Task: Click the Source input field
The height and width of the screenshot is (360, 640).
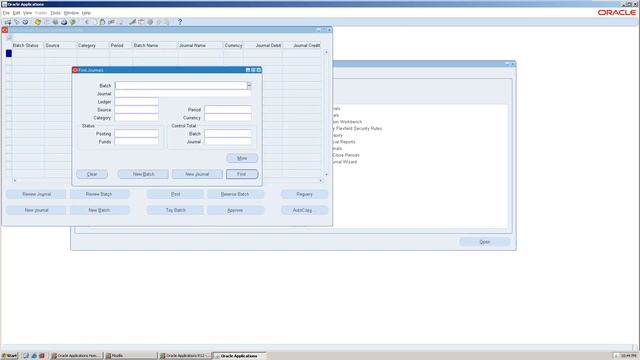Action: pos(137,109)
